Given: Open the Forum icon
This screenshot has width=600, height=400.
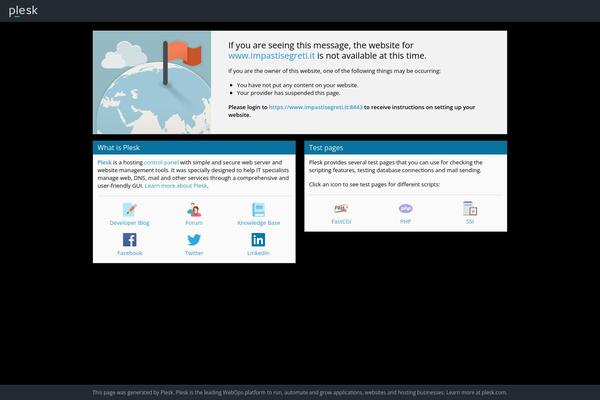Looking at the screenshot, I should [x=194, y=209].
